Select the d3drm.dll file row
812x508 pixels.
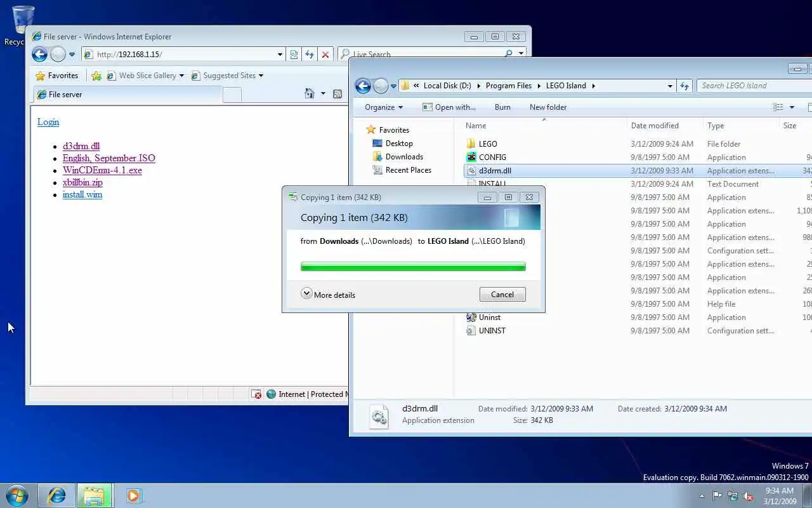(x=638, y=171)
